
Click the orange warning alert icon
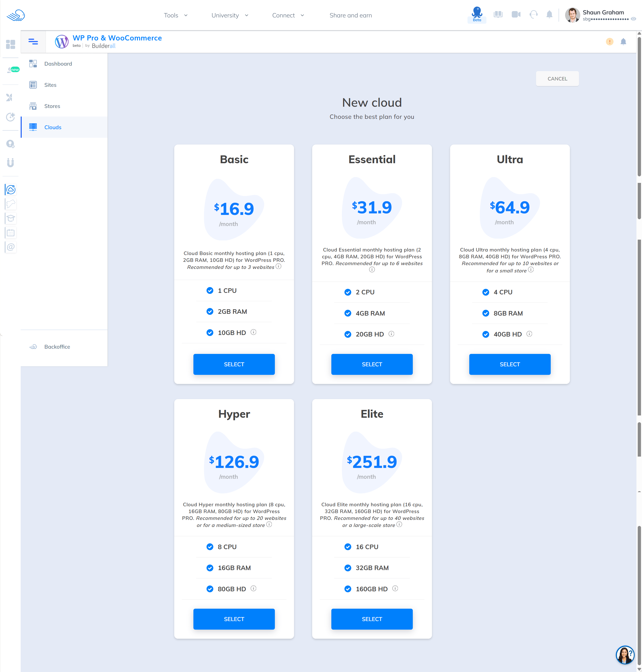point(609,42)
